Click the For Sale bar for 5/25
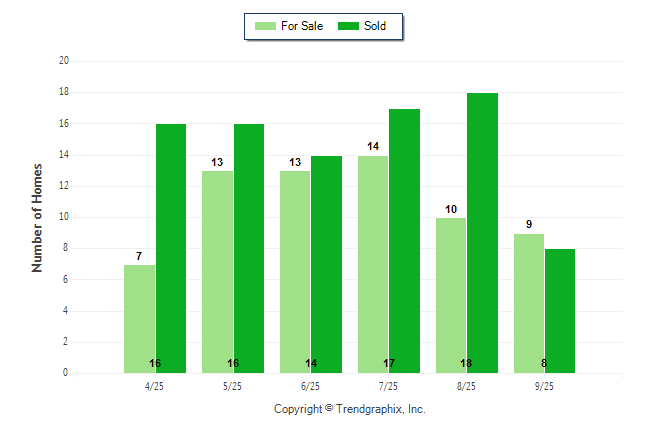Screen dimensions: 646x434 tap(217, 271)
